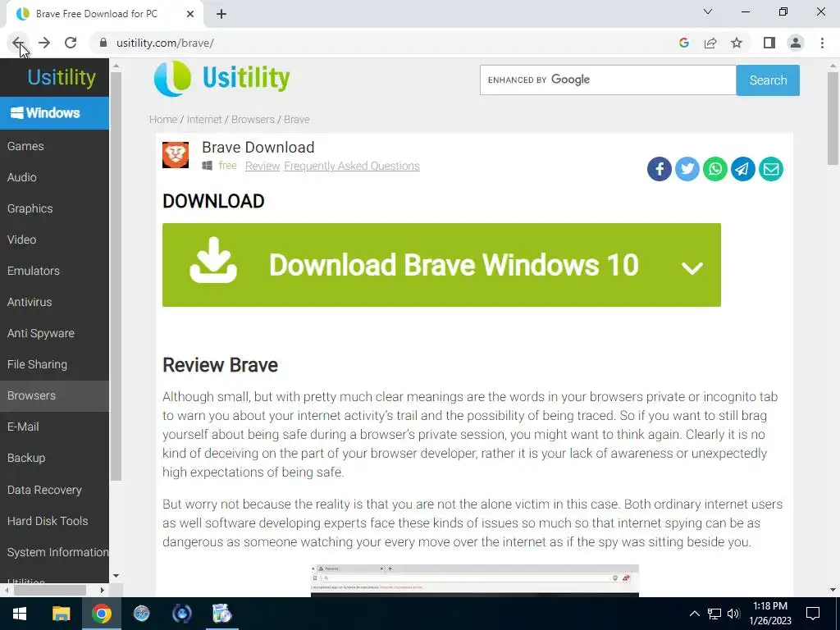Go back using the browser back arrow
Image resolution: width=840 pixels, height=630 pixels.
point(18,43)
